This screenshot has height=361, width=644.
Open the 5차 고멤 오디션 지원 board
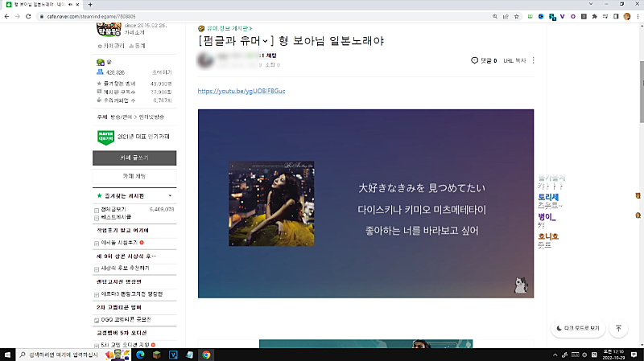125,345
